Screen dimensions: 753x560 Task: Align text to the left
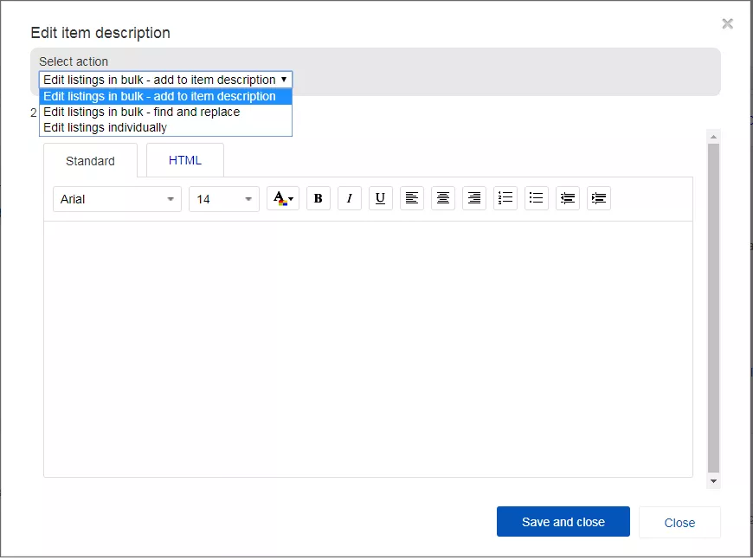pyautogui.click(x=412, y=198)
